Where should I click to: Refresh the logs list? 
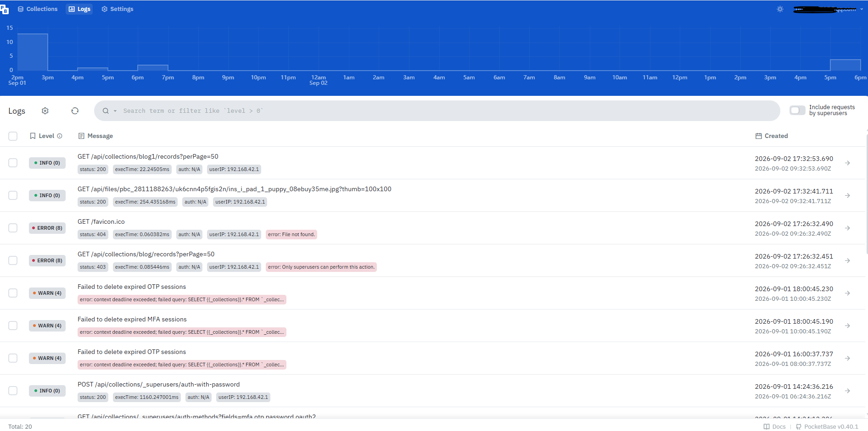point(75,111)
